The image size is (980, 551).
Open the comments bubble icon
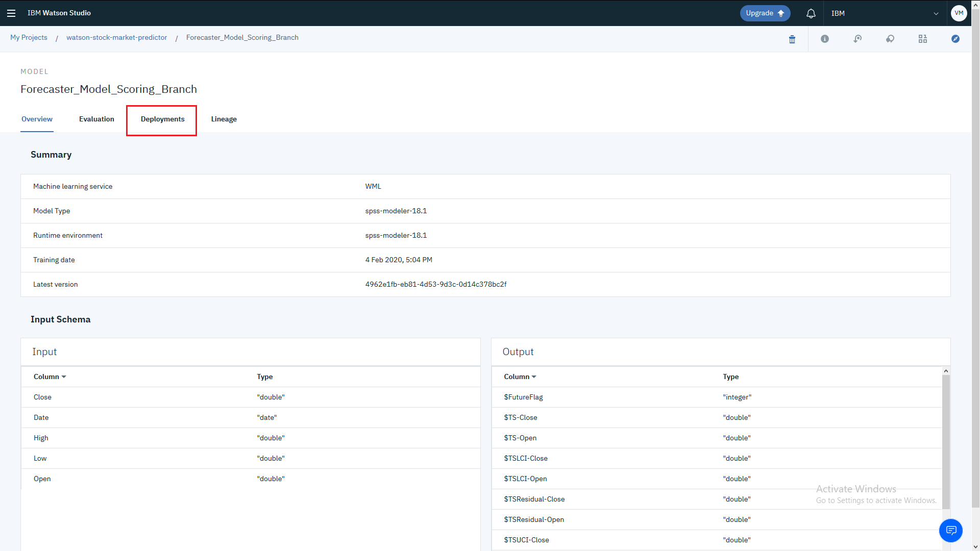pyautogui.click(x=890, y=39)
